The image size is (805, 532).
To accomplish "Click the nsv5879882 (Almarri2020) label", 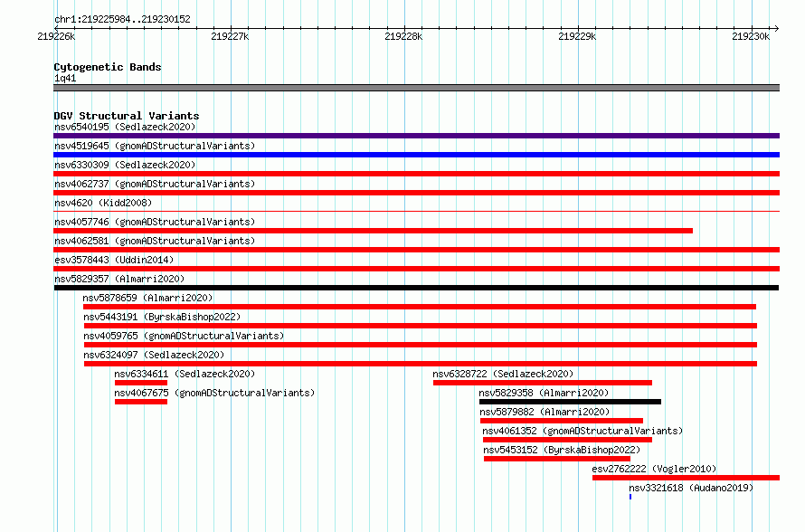I will click(545, 412).
